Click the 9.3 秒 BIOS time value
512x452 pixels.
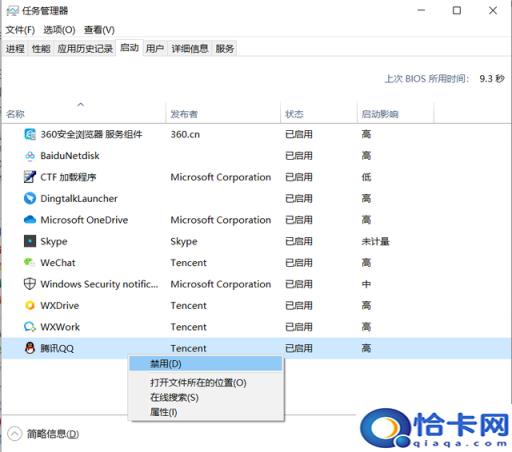492,79
